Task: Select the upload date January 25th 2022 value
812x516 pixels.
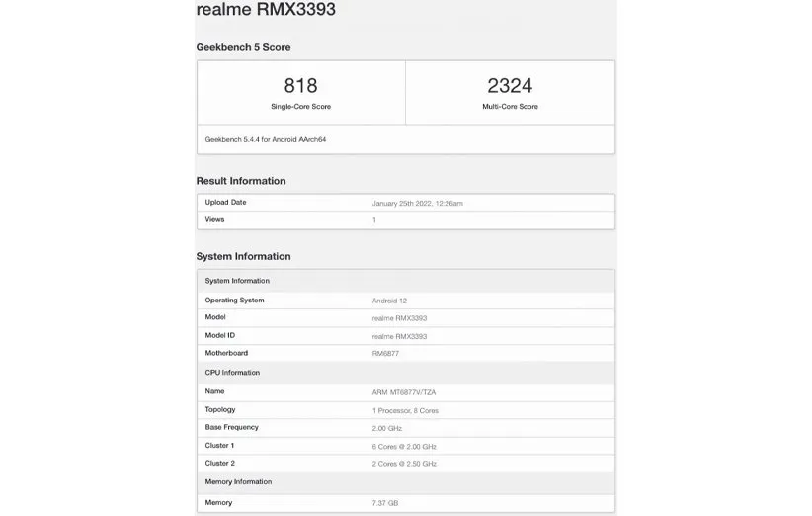Action: (417, 203)
